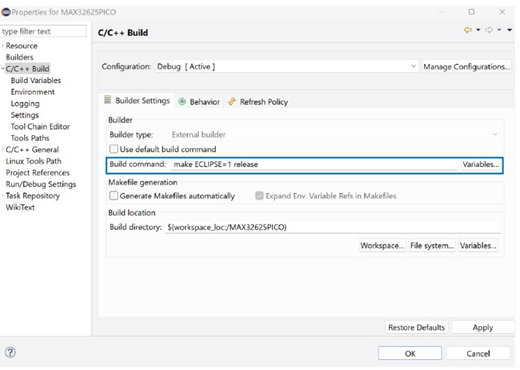Select Tool Chain Editor in the tree
520x370 pixels.
point(40,126)
